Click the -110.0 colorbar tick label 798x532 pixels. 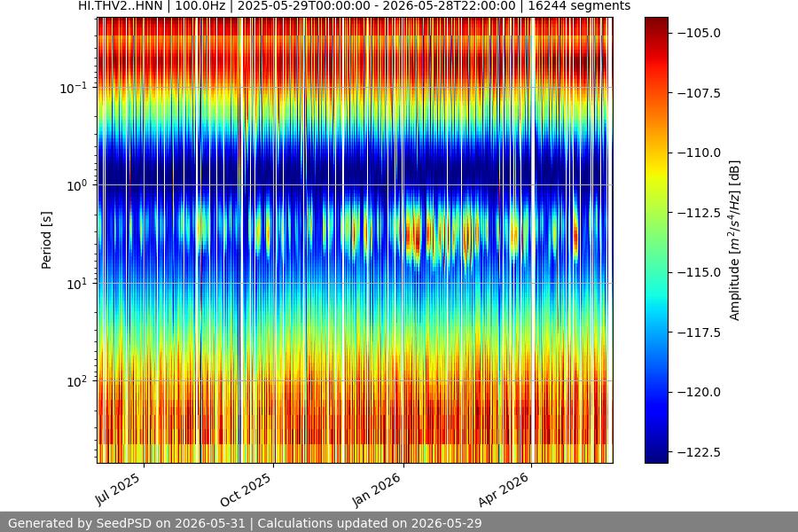(x=699, y=153)
